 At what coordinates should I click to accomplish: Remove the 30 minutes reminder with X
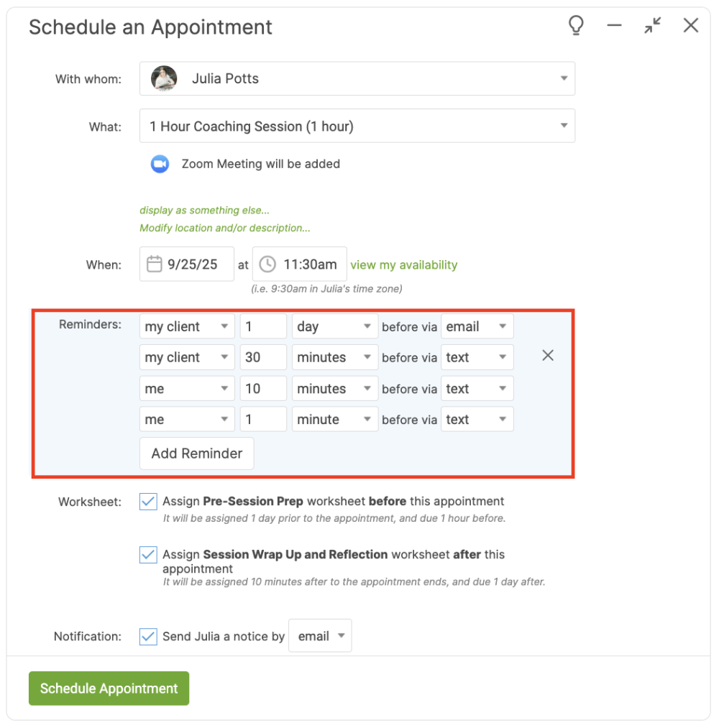(x=548, y=356)
